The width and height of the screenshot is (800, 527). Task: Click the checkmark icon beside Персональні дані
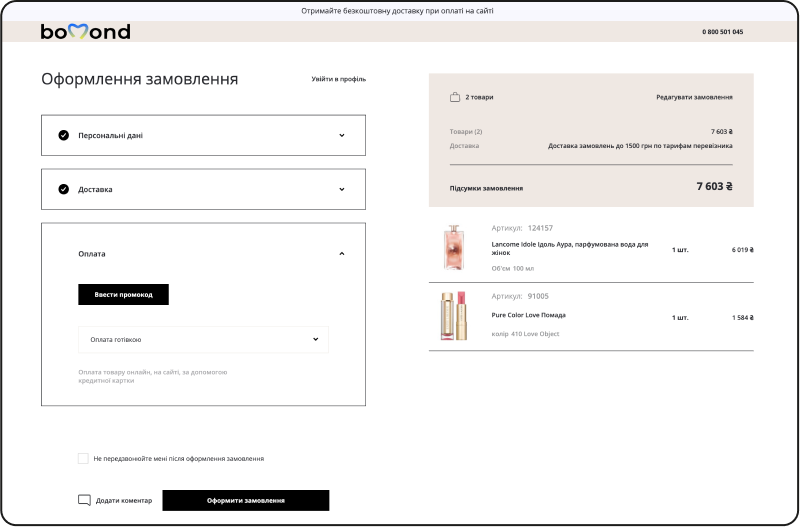pyautogui.click(x=64, y=135)
